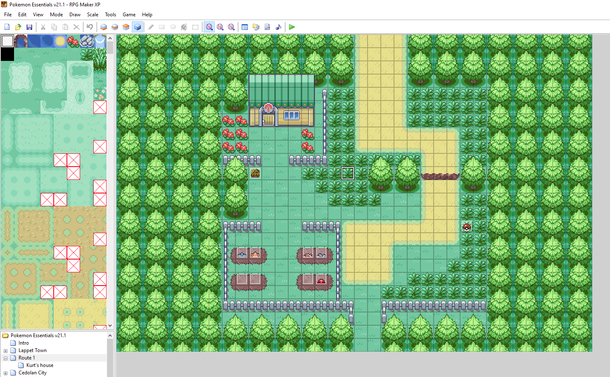Select the Layer 1 editing mode icon
Viewport: 610px width, 377px height.
point(103,27)
